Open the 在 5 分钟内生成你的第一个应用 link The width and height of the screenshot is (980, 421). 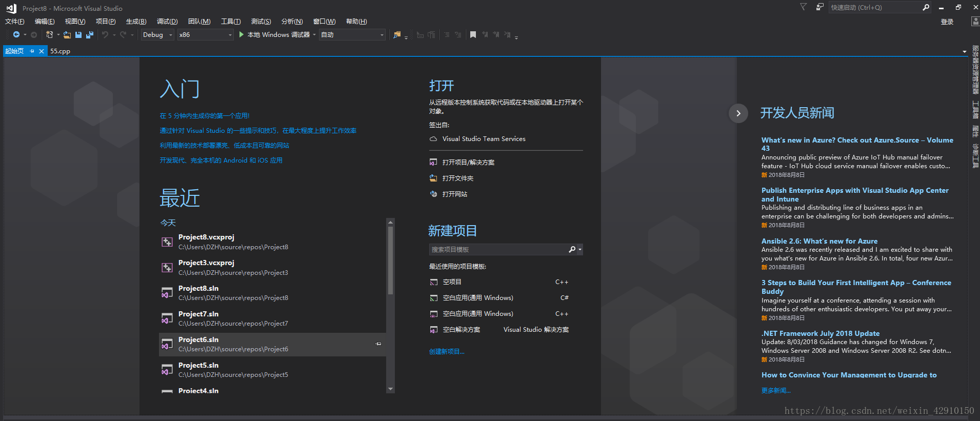coord(205,116)
